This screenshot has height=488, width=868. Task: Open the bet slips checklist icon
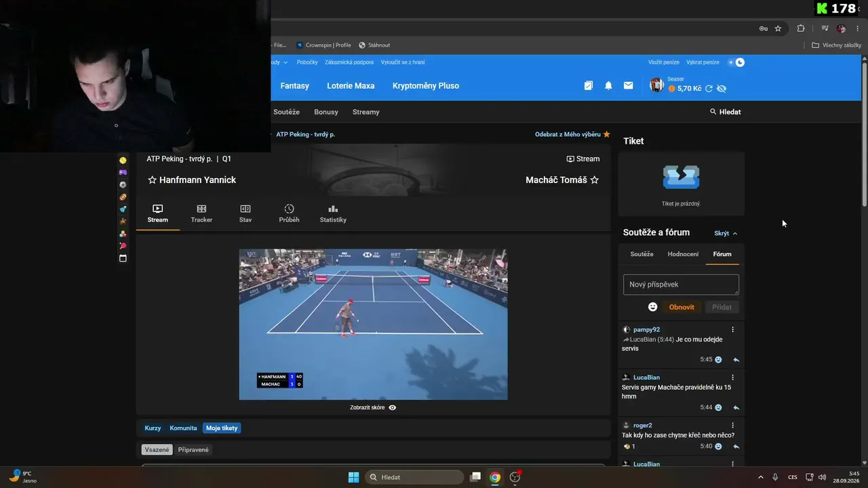pos(589,85)
